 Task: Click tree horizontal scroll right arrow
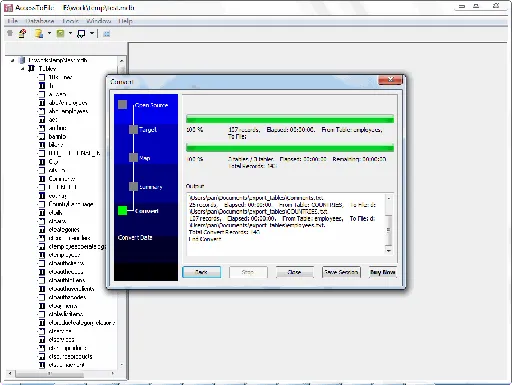tap(113, 373)
